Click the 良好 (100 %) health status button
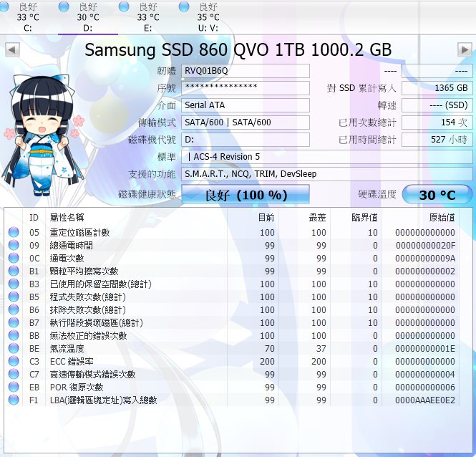 coord(246,194)
